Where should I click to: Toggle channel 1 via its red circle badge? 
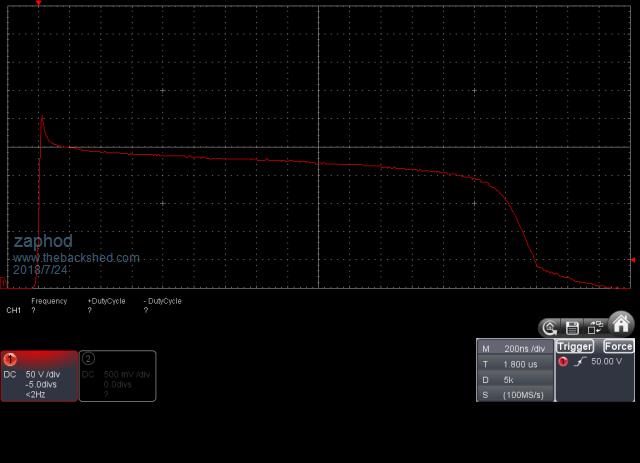11,358
